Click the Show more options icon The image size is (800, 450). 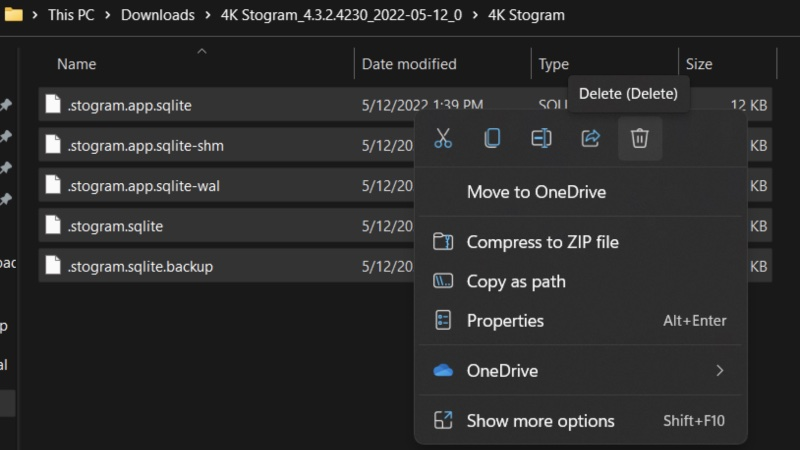tap(443, 420)
